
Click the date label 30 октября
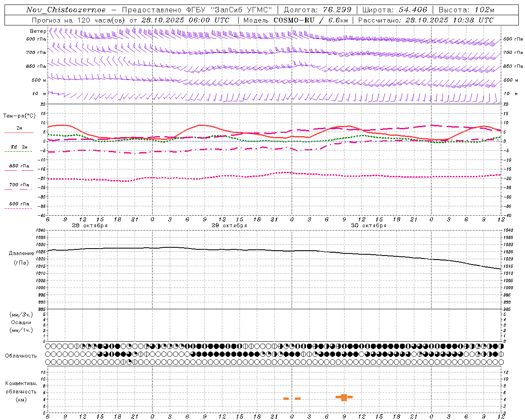point(369,226)
